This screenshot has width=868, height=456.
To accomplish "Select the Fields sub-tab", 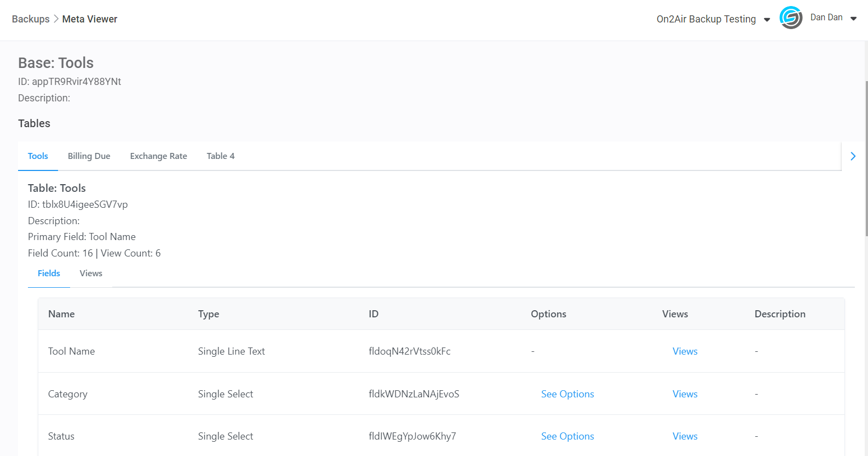I will [49, 273].
